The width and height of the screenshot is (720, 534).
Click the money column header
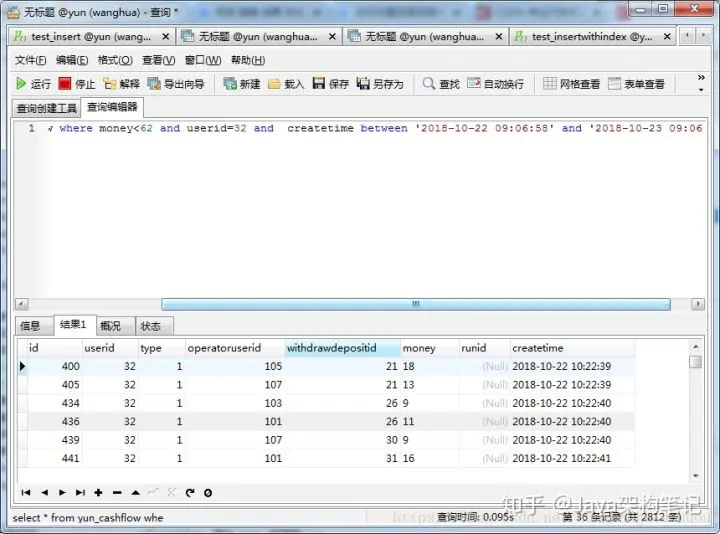[x=430, y=348]
